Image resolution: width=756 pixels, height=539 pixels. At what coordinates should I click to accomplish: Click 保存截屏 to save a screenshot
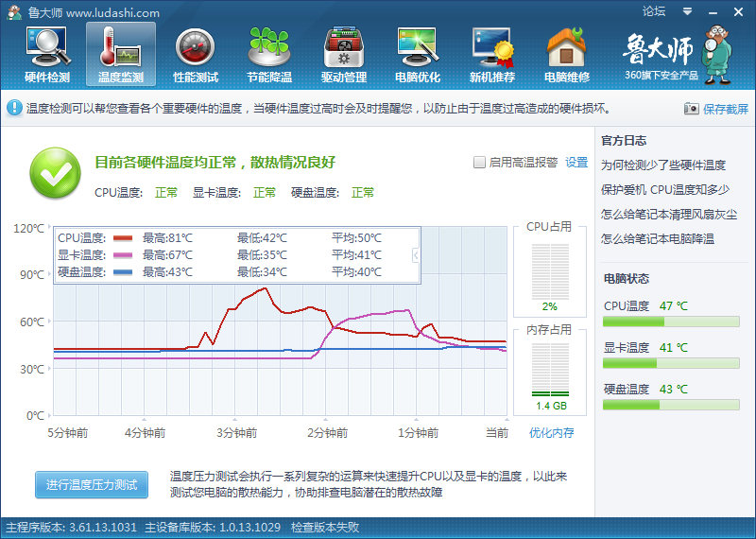[x=726, y=109]
